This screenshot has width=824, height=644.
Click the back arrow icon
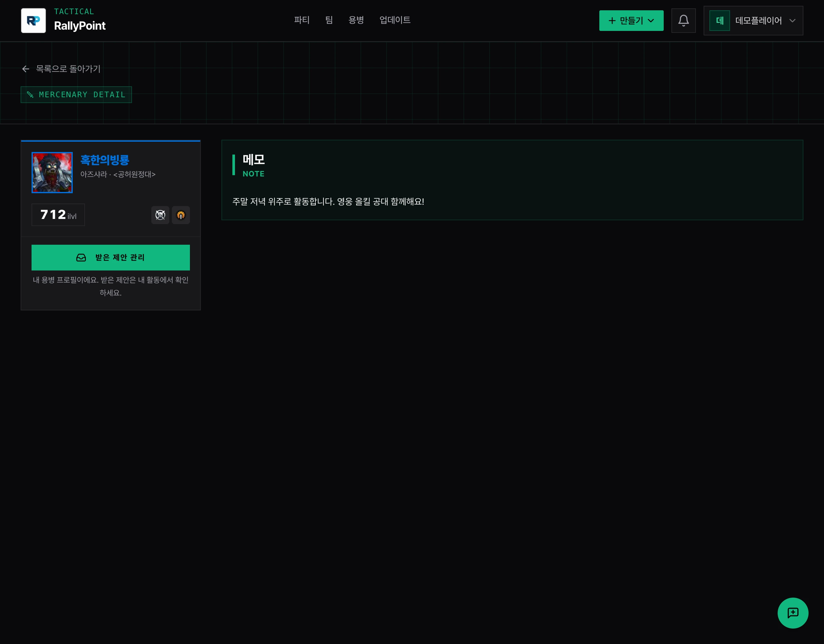(x=26, y=69)
